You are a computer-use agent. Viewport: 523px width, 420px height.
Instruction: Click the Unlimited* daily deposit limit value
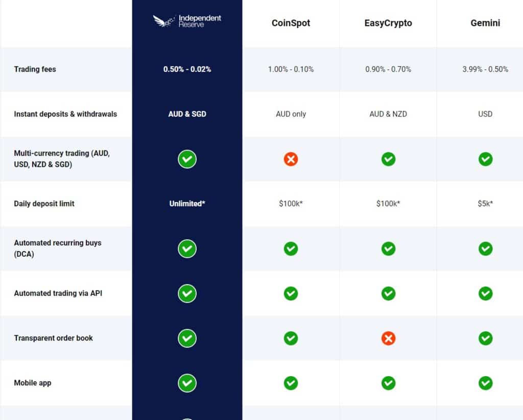187,203
